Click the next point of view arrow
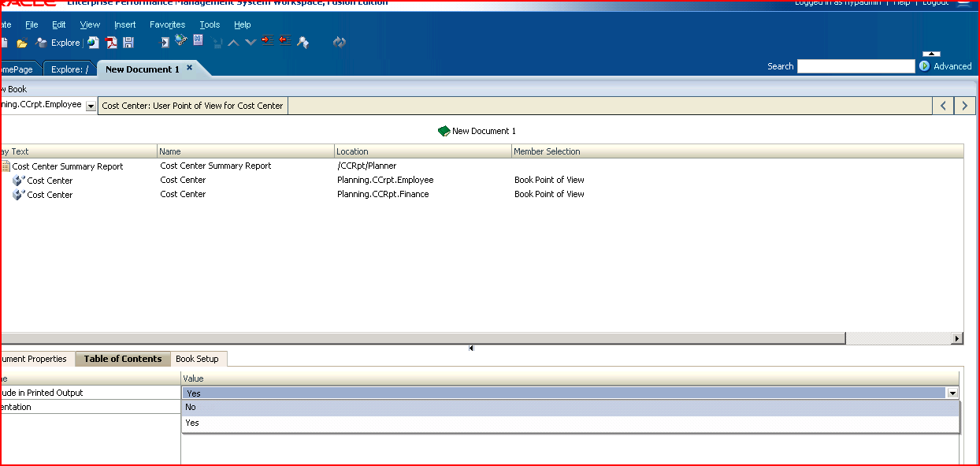The width and height of the screenshot is (980, 466). point(965,106)
